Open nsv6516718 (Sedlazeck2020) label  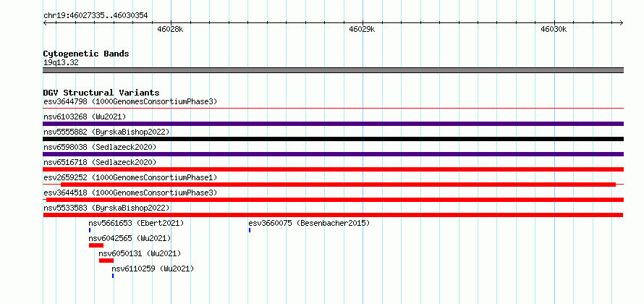pyautogui.click(x=100, y=162)
